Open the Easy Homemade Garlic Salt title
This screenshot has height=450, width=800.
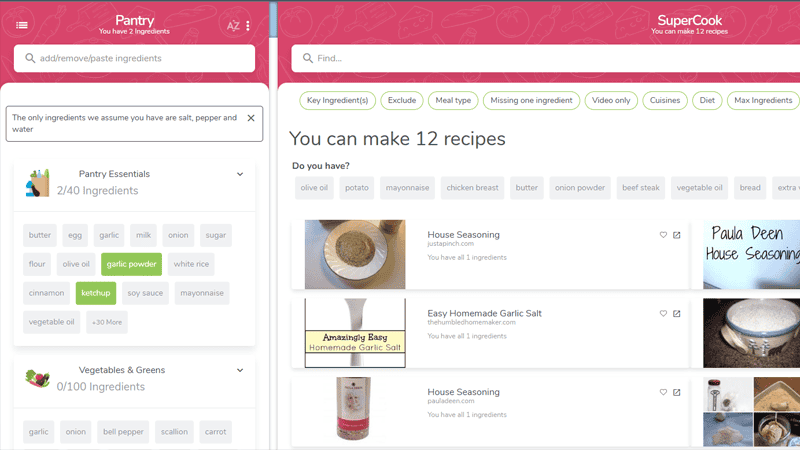click(485, 313)
